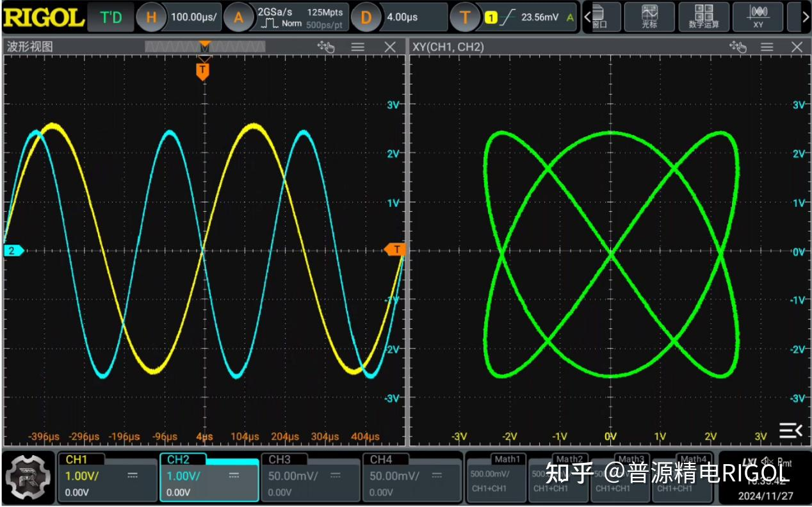Tap the gear navigation icon at bottom left
812x507 pixels.
point(29,477)
